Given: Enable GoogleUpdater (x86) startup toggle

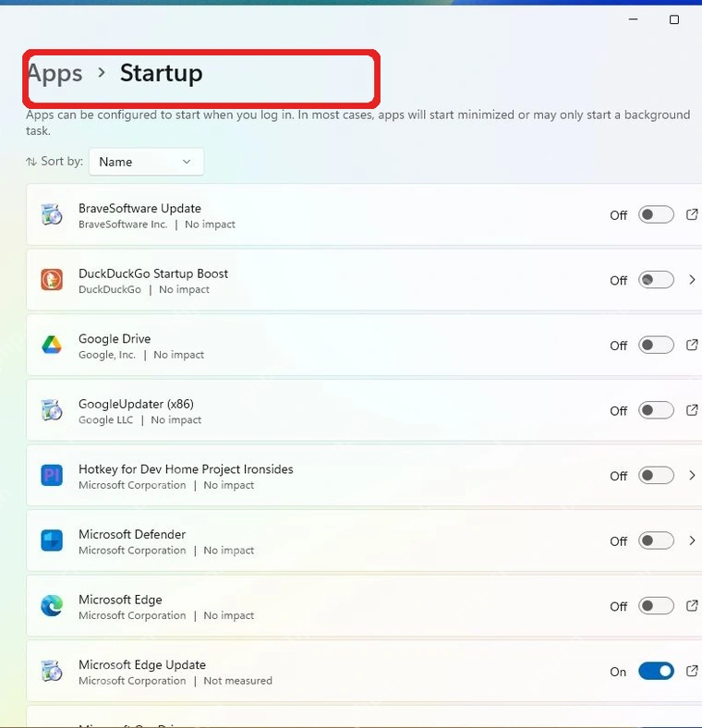Looking at the screenshot, I should (x=656, y=410).
